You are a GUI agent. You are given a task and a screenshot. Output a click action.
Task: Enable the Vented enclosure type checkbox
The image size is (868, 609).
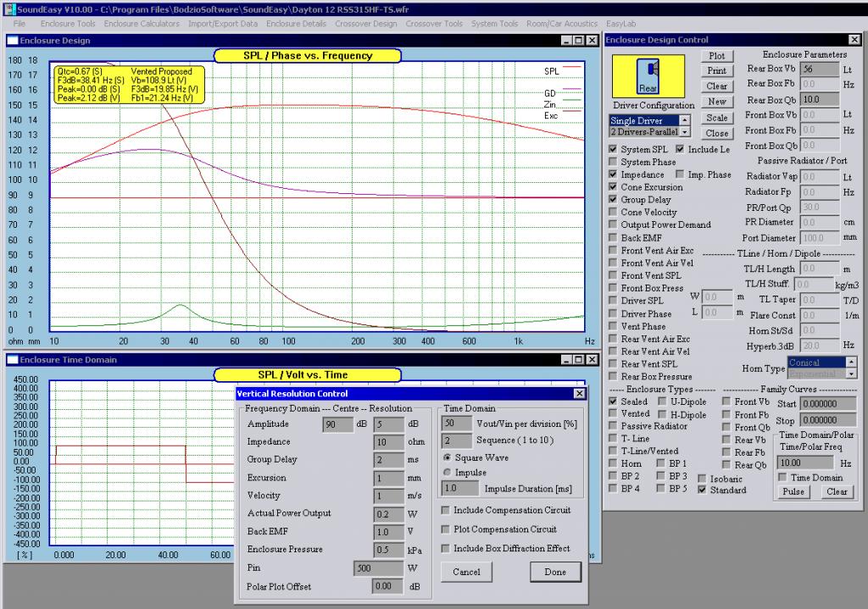click(613, 413)
